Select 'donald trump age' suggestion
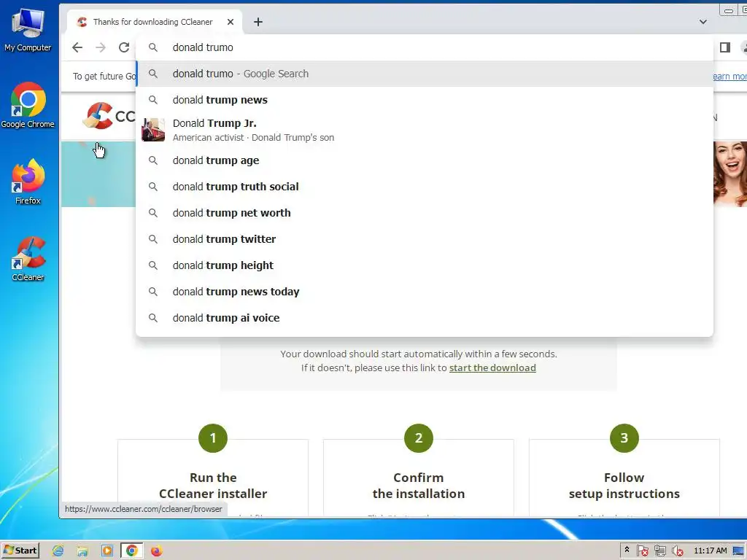Image resolution: width=747 pixels, height=560 pixels. click(425, 160)
